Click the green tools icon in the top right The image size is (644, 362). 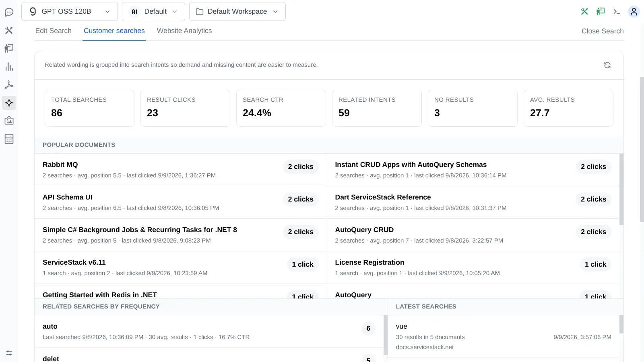pos(584,11)
